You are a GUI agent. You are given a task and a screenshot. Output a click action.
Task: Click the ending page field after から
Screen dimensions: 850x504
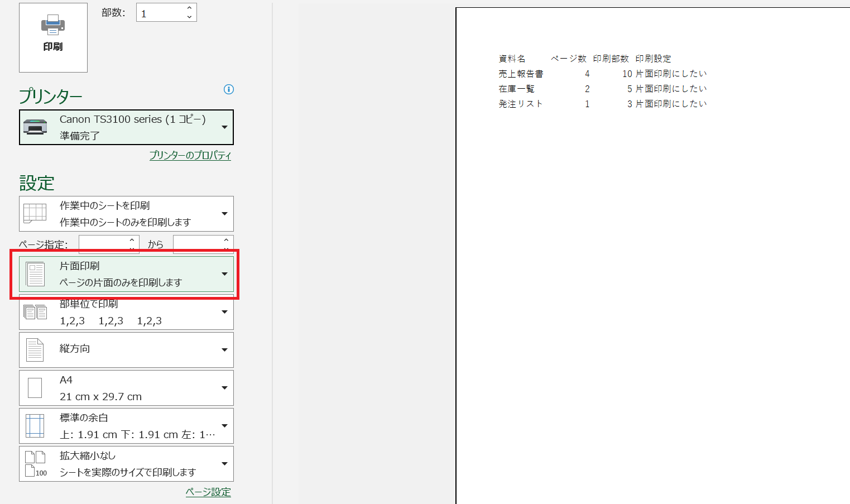(x=198, y=244)
